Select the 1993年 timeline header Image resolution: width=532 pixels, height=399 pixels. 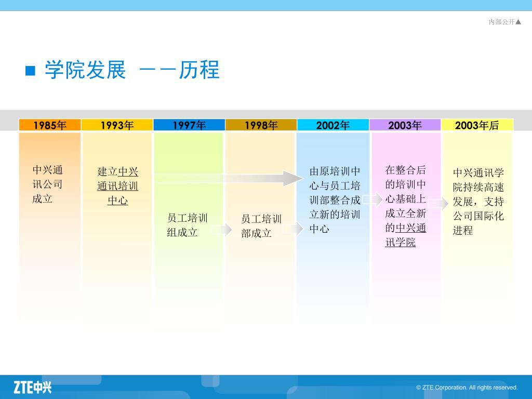[x=117, y=125]
